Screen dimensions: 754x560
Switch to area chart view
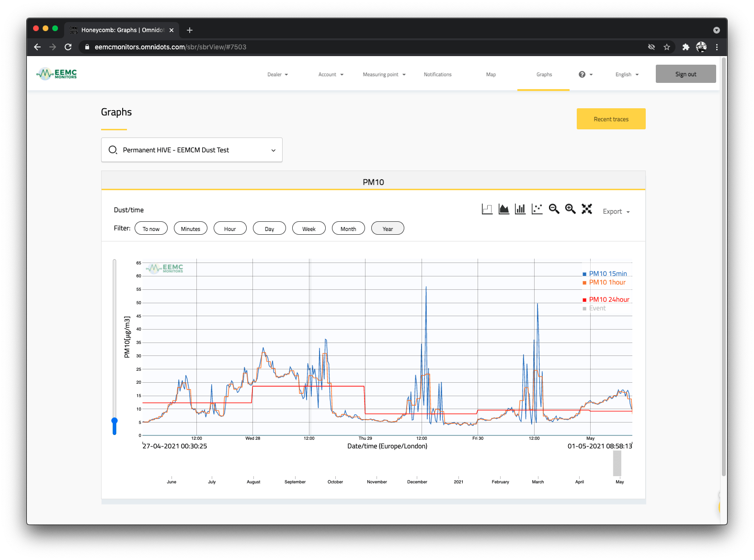click(504, 209)
